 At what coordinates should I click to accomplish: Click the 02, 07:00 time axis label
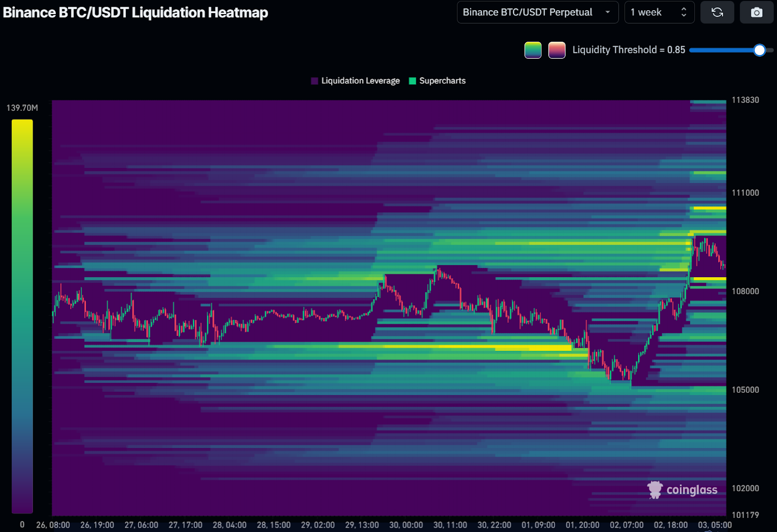627,525
